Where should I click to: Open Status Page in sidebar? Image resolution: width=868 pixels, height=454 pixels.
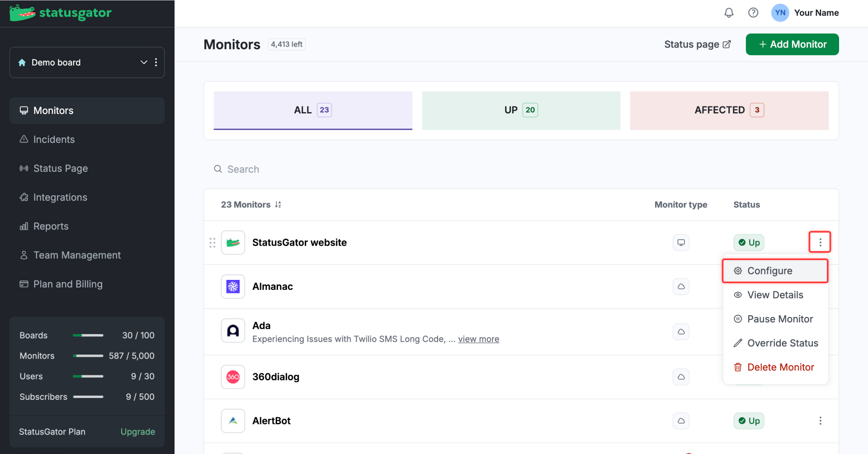[87, 169]
